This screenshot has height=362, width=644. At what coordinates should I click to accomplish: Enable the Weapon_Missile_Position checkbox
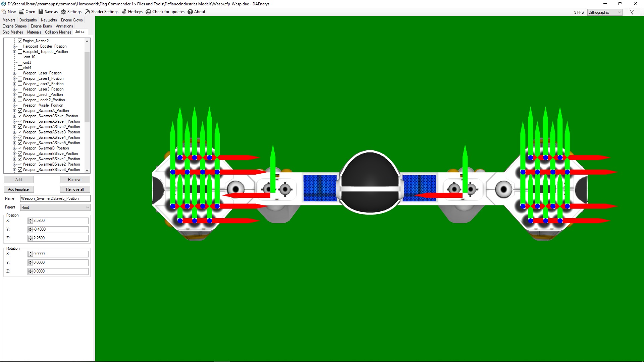point(20,105)
